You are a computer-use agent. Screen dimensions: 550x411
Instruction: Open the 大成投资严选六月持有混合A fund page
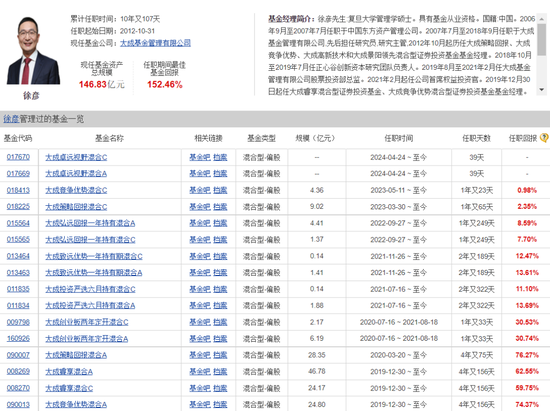(90, 305)
